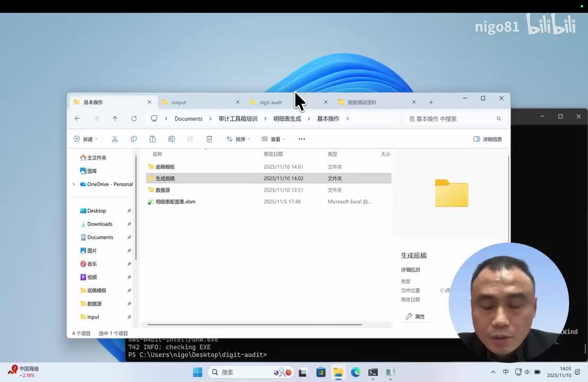The width and height of the screenshot is (588, 382).
Task: Open 音乐 music in the sidebar
Action: [89, 264]
